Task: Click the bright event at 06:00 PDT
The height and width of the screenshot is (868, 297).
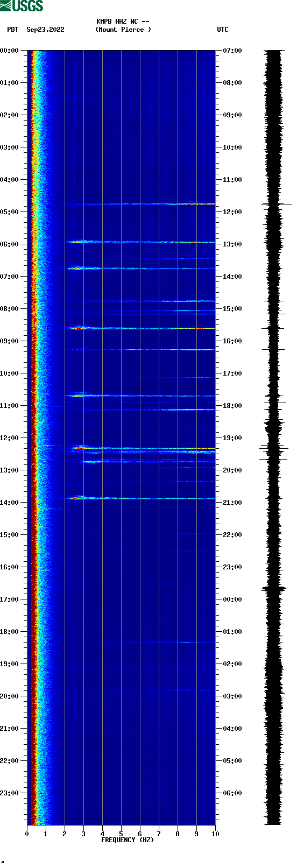Action: click(x=140, y=242)
